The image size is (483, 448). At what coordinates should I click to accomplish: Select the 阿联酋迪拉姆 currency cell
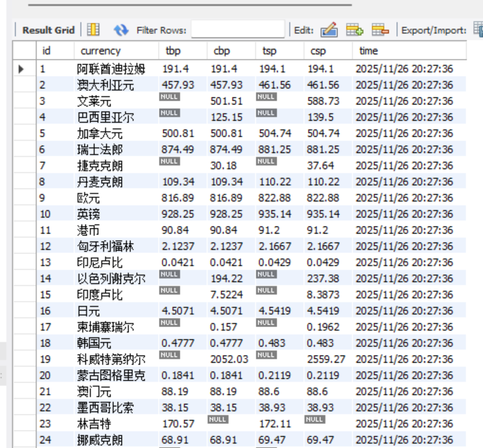[x=116, y=69]
